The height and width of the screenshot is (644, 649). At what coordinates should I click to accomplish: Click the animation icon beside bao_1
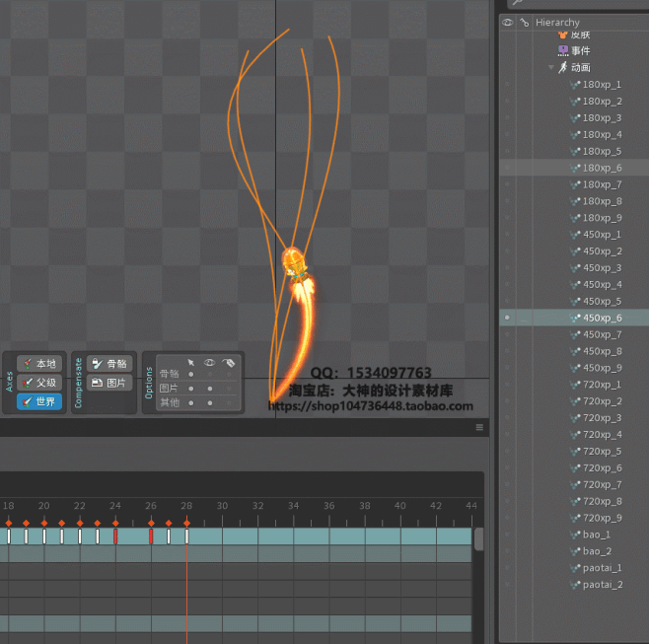click(x=575, y=535)
